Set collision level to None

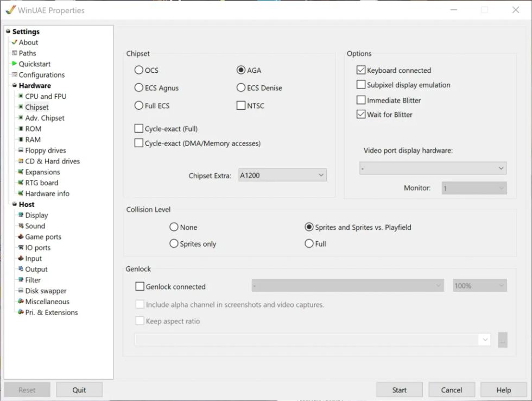coord(174,227)
